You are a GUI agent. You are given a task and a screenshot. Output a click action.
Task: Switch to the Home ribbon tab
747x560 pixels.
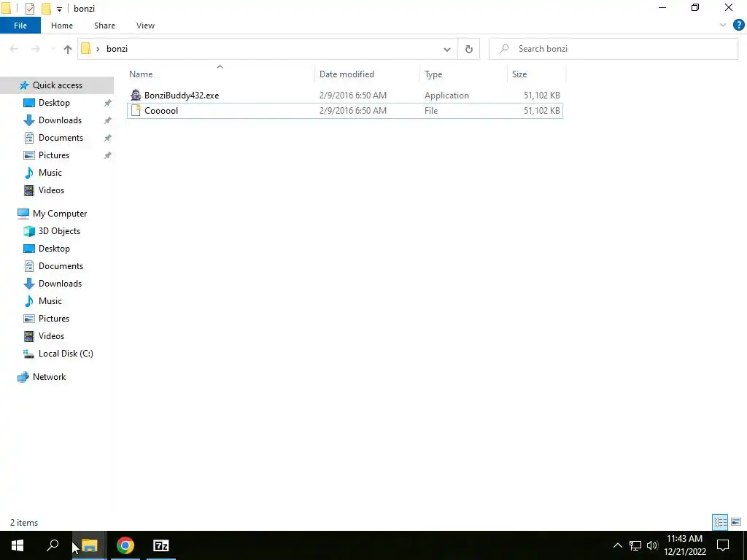tap(62, 26)
